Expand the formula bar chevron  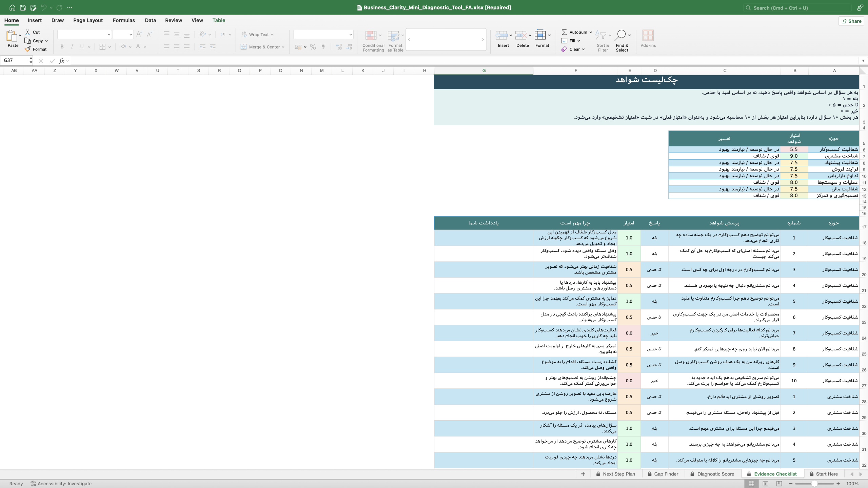[x=863, y=61]
